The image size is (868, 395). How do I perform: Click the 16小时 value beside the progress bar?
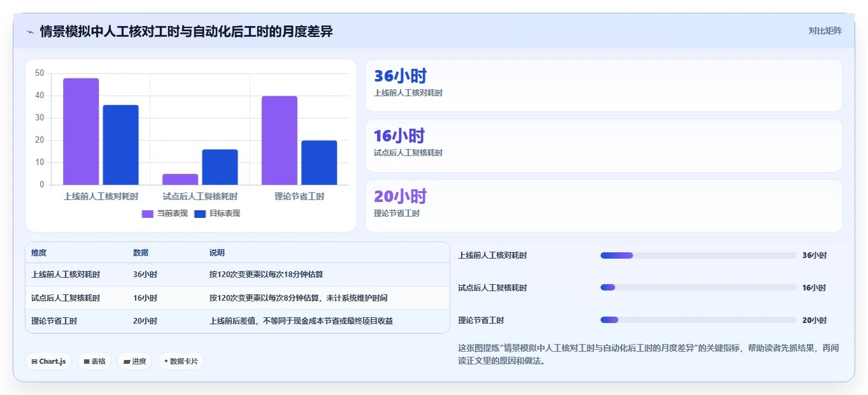815,288
